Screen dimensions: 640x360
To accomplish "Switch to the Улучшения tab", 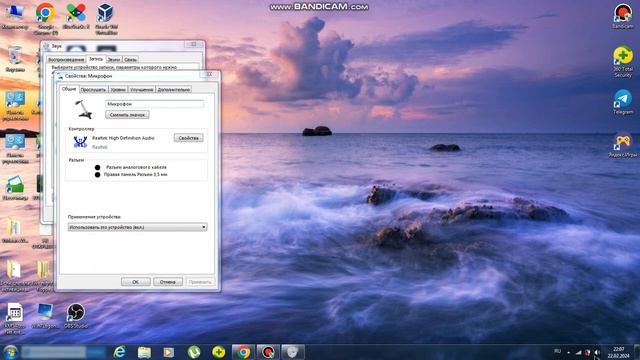I will pyautogui.click(x=142, y=89).
